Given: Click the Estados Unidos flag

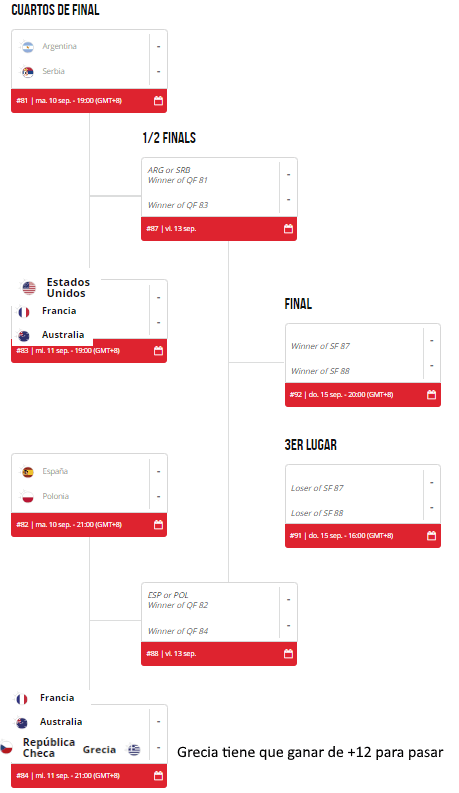Looking at the screenshot, I should (29, 288).
